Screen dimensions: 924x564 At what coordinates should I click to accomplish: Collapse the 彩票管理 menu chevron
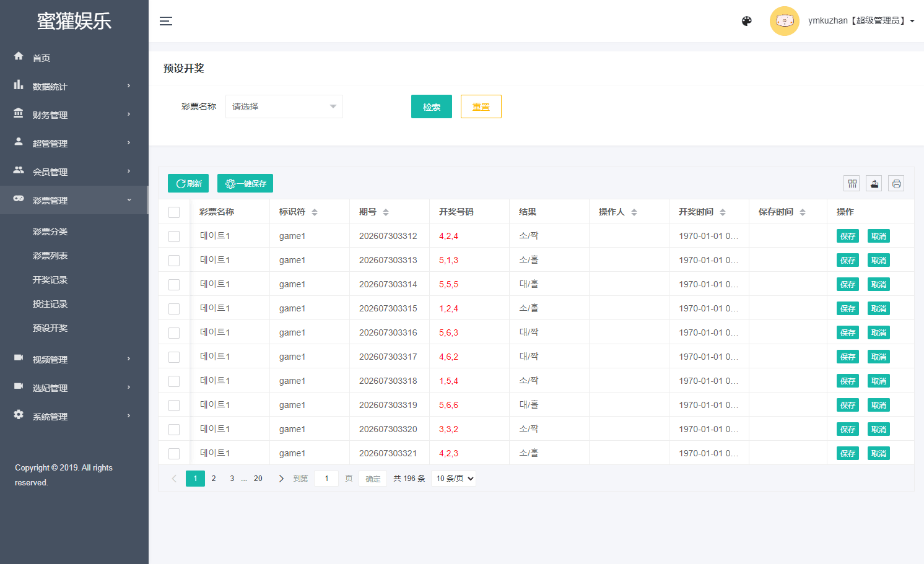(129, 199)
